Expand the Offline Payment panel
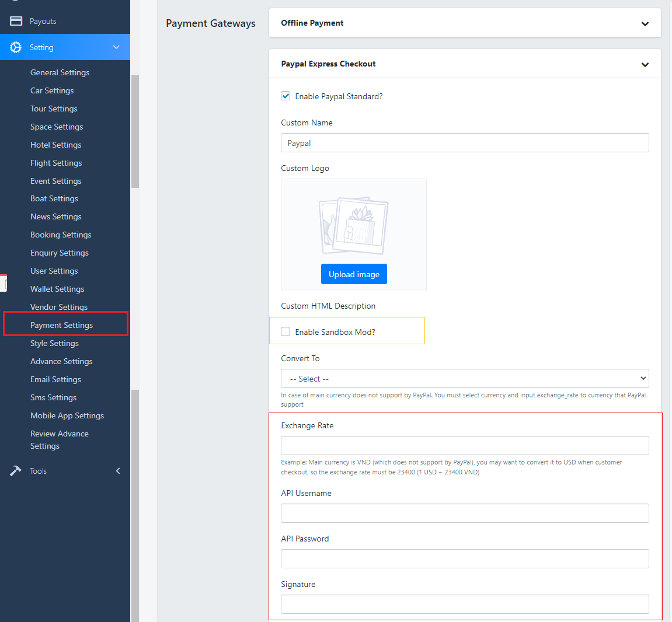The width and height of the screenshot is (672, 622). pos(645,24)
